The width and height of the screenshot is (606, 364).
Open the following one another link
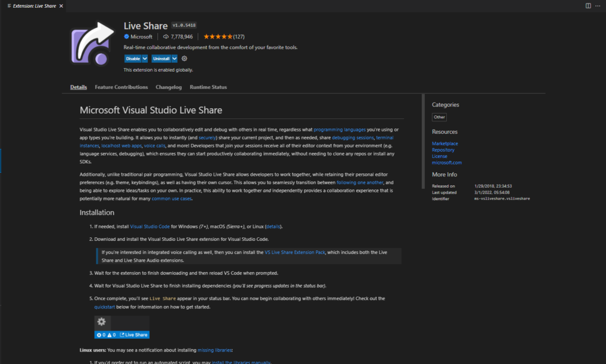[x=360, y=183]
